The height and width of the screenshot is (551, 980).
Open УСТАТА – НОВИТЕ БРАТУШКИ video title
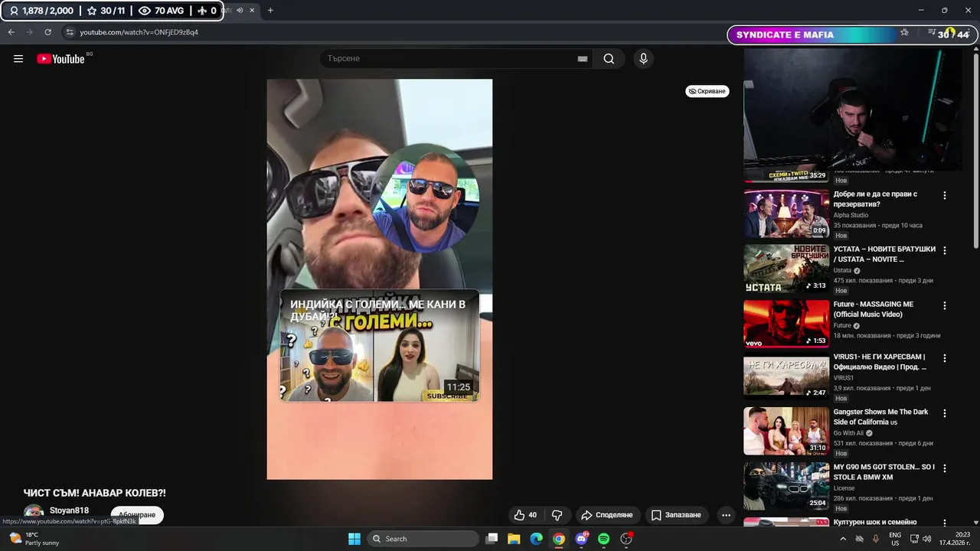click(884, 254)
